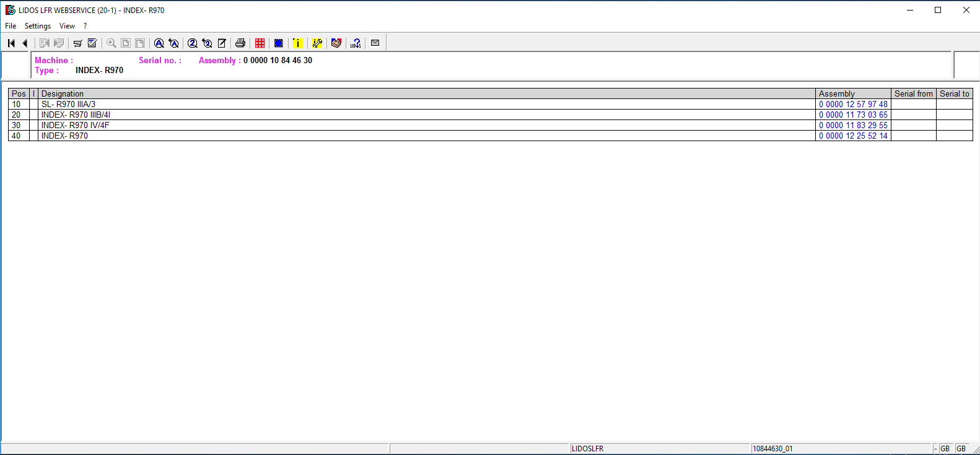Open the File menu
The image size is (980, 455).
[x=11, y=26]
